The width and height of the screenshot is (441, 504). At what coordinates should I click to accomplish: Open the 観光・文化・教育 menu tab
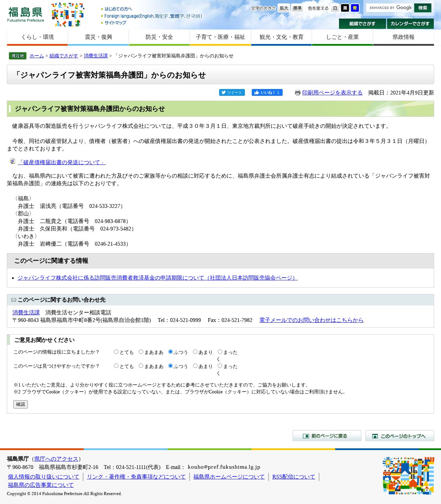coord(281,37)
